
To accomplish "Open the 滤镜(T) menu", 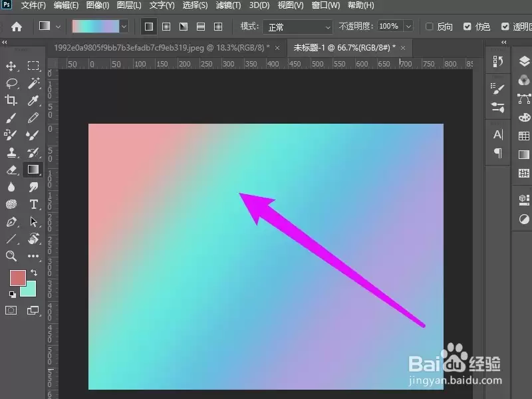I will click(x=228, y=5).
